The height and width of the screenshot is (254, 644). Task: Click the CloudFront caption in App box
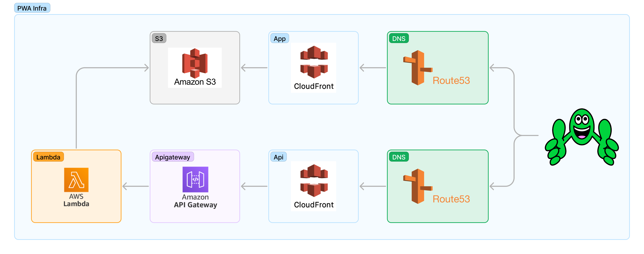coord(314,86)
